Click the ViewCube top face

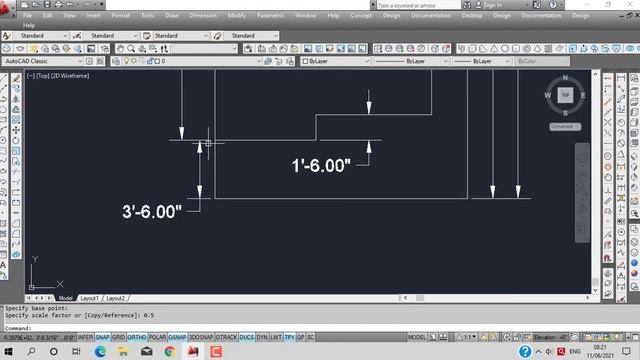point(565,95)
